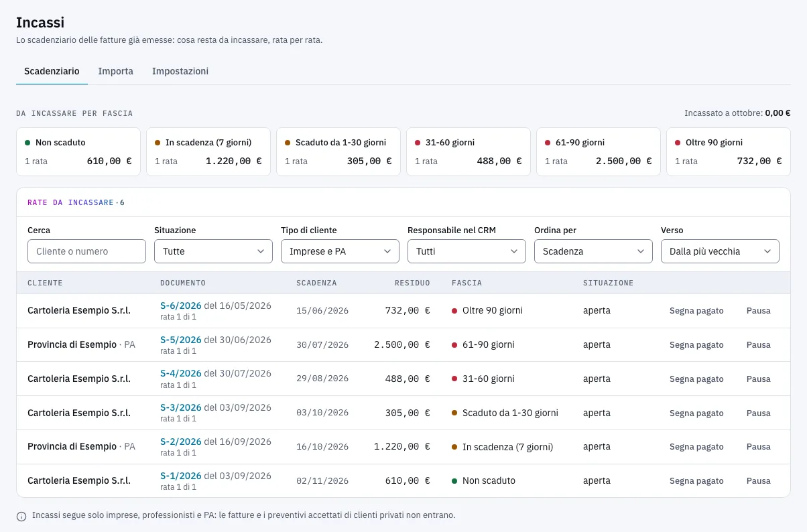Open the Responsabile nel CRM dropdown
Screen dimensions: 807x532
(467, 251)
